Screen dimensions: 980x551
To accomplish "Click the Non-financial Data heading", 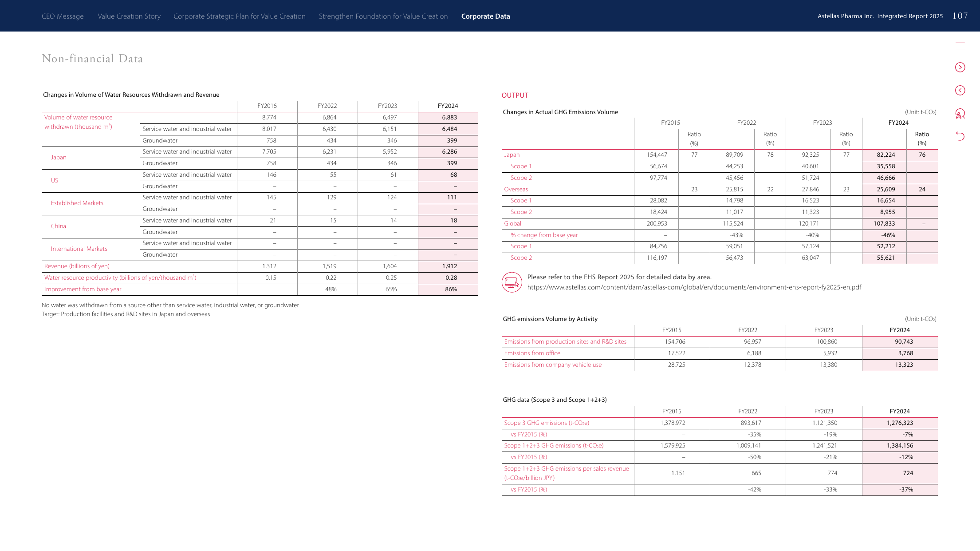I will point(92,59).
